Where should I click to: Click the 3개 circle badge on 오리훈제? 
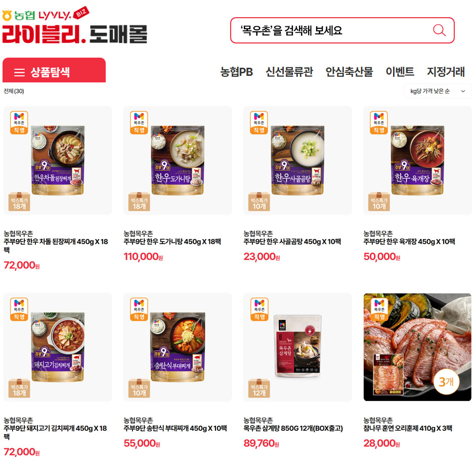click(x=446, y=382)
